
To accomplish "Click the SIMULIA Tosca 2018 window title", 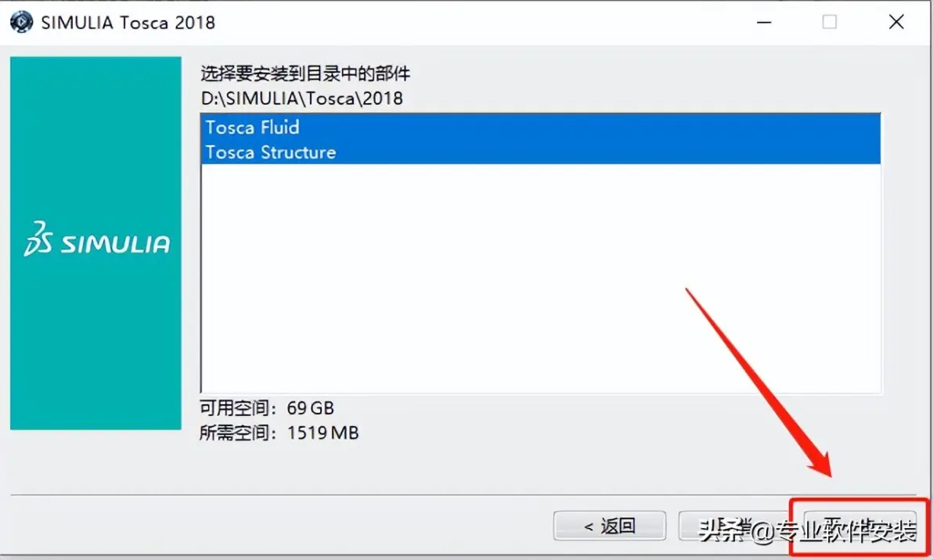I will coord(128,23).
